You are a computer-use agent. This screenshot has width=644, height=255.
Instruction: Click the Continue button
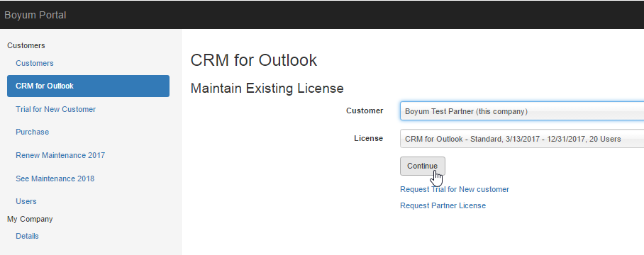point(423,166)
